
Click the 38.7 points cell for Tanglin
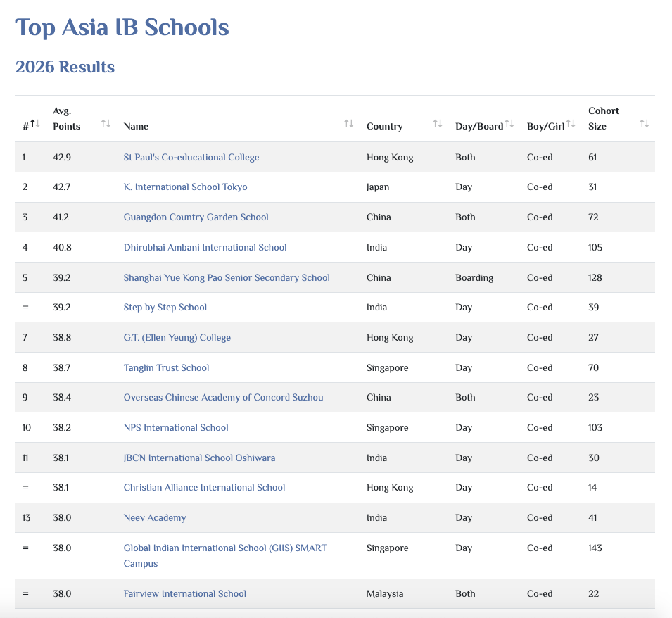coord(62,367)
